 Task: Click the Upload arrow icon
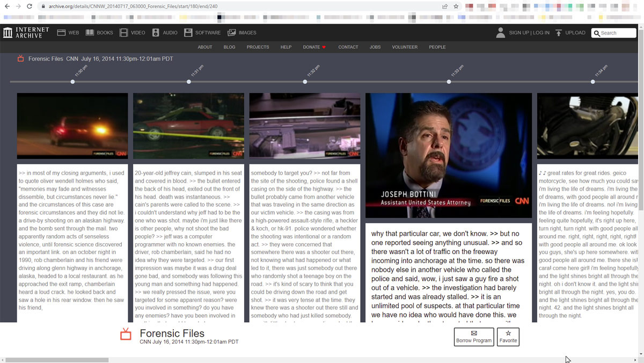559,33
